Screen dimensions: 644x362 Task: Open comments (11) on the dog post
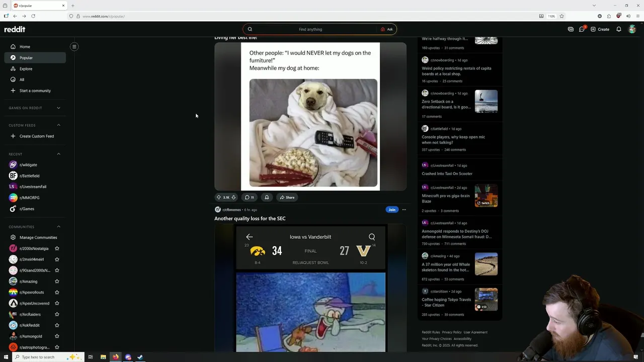(x=249, y=197)
